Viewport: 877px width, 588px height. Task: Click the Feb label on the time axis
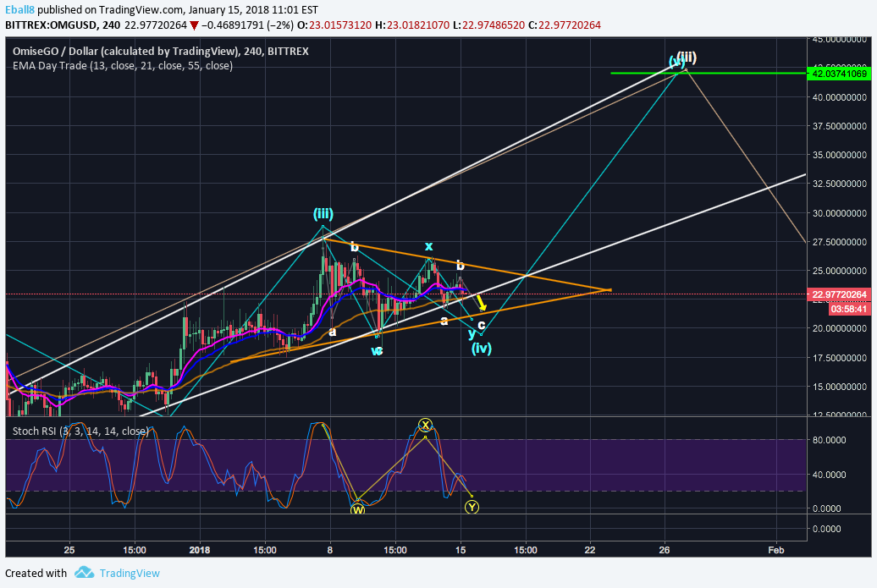pos(775,550)
